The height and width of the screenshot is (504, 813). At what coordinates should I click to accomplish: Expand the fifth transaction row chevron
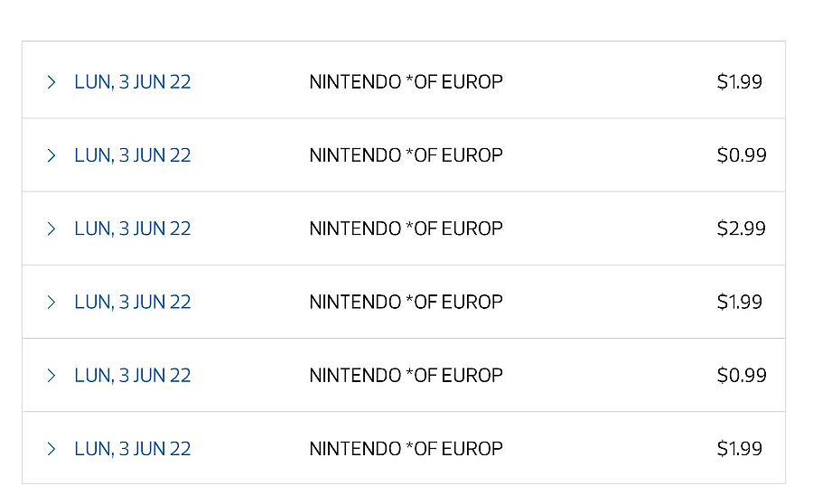[x=51, y=375]
